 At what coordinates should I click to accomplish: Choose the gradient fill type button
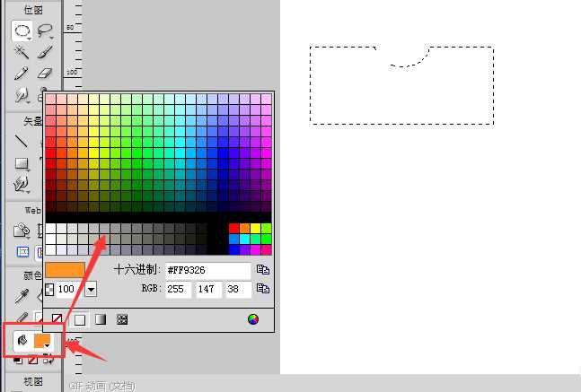(101, 318)
